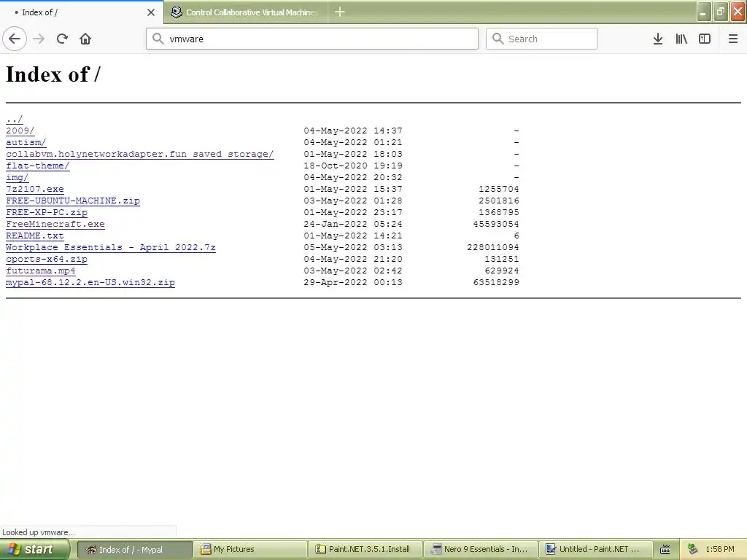
Task: Open the hamburger application menu
Action: click(733, 39)
